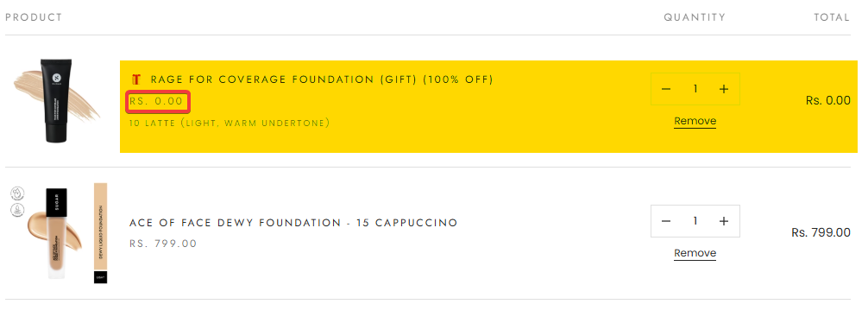Click the 10 Latte shade variant text

pyautogui.click(x=230, y=123)
